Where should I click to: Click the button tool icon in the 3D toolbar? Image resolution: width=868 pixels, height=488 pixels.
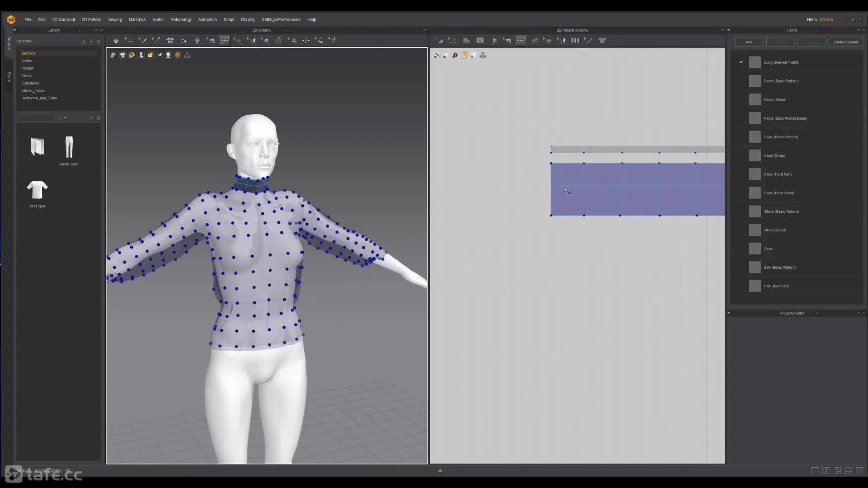(265, 41)
